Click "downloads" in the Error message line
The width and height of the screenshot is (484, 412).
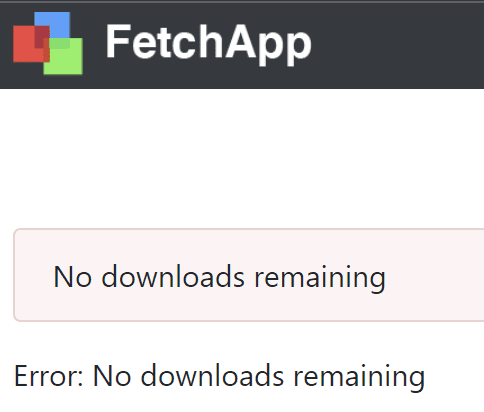click(212, 375)
